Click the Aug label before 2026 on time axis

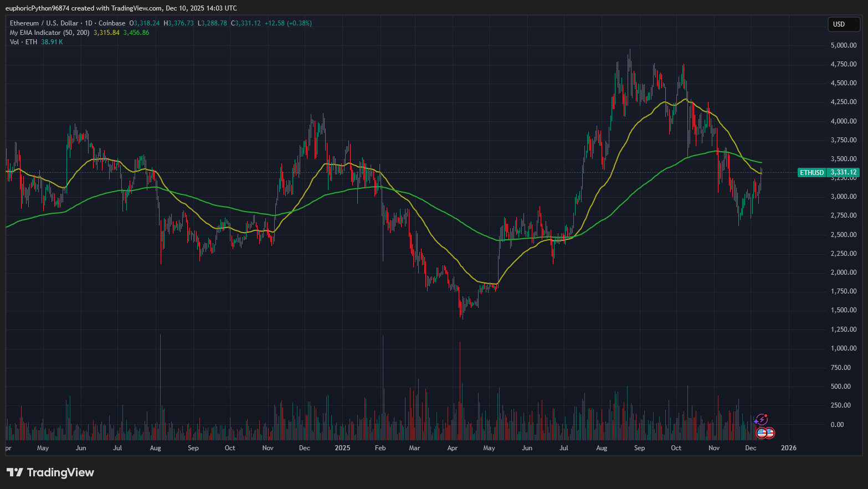pos(602,448)
